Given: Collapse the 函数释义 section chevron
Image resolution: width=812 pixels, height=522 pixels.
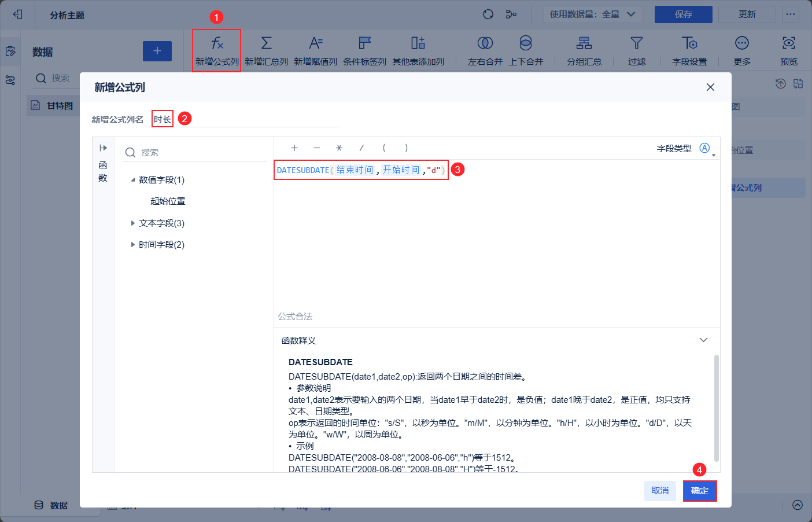Looking at the screenshot, I should click(703, 340).
